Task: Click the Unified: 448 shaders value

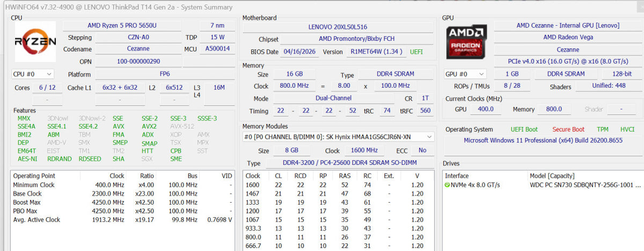Action: pyautogui.click(x=609, y=86)
